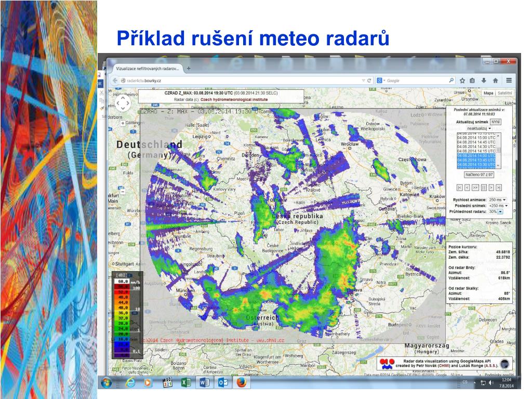Click the 36.0 dBZ yellow legend color
The width and height of the screenshot is (532, 399).
pyautogui.click(x=123, y=313)
